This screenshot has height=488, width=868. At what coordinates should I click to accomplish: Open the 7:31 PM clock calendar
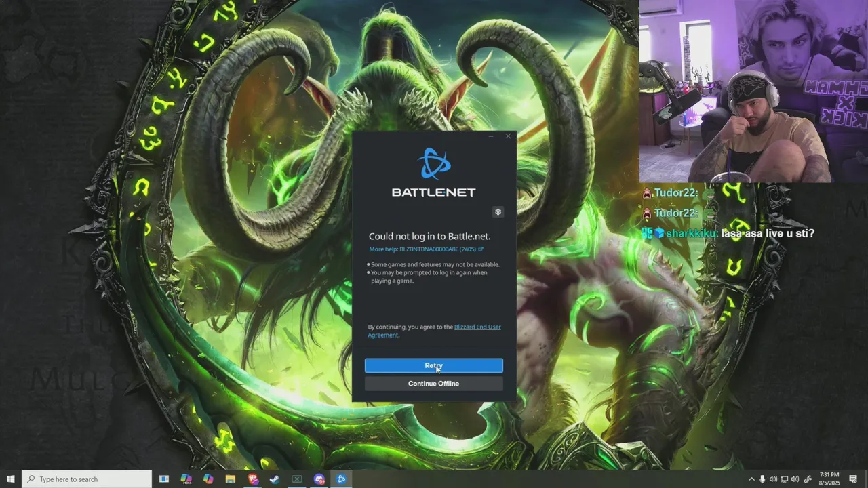point(829,479)
